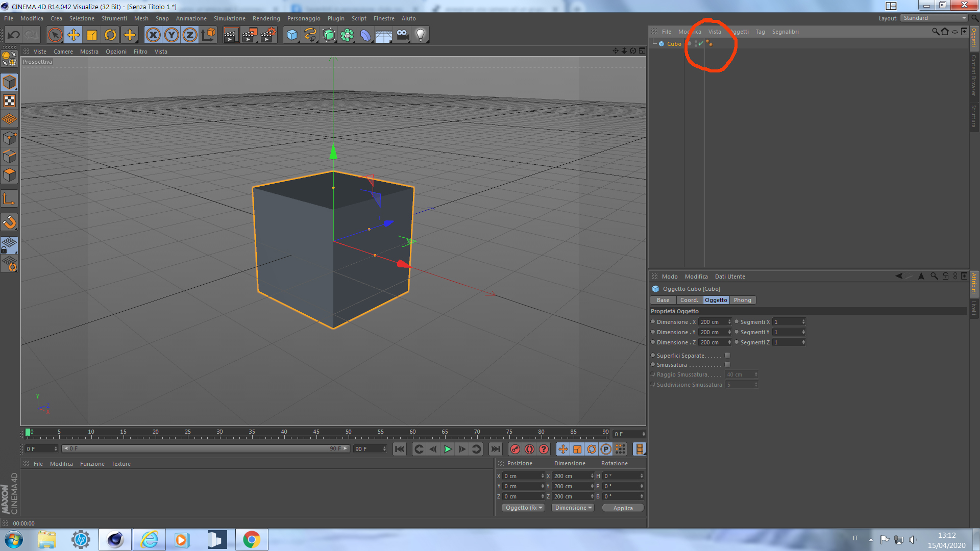The image size is (980, 551).
Task: Jump to the first frame
Action: (400, 449)
